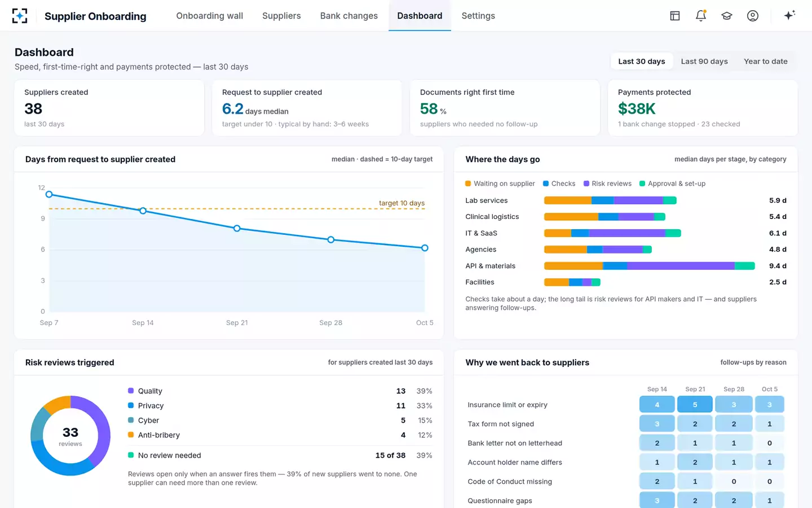Open the graduation cap learning icon

tap(727, 16)
